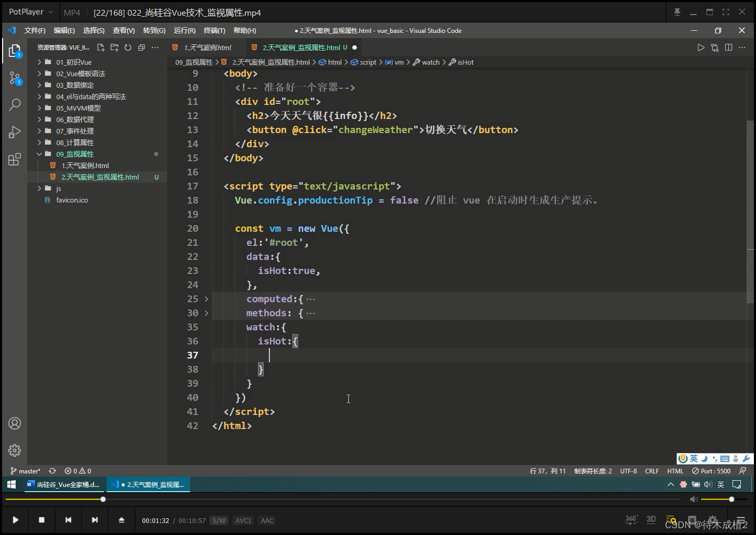This screenshot has width=756, height=535.
Task: Open the master* git branch in status bar
Action: [25, 471]
